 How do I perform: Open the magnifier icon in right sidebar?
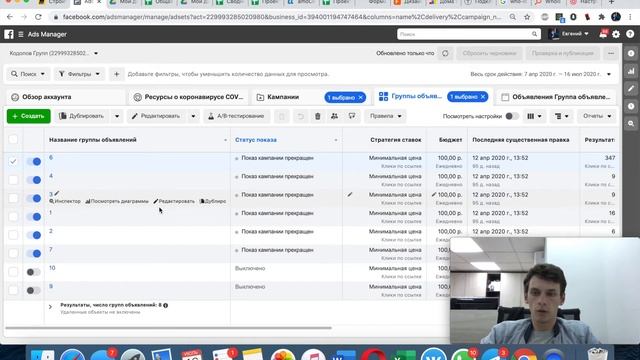pos(631,123)
